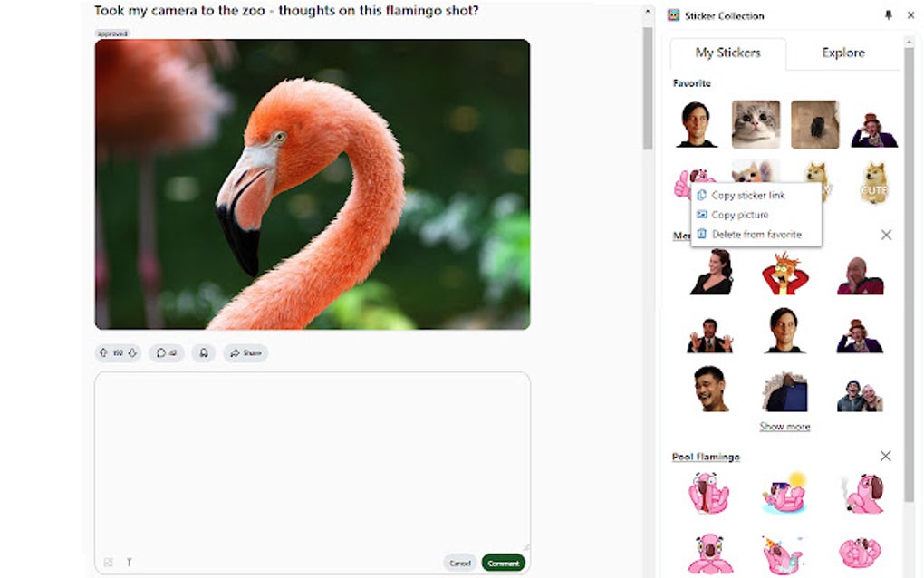Pick the man in suit arms-raised sticker
Image resolution: width=924 pixels, height=578 pixels.
pos(710,335)
